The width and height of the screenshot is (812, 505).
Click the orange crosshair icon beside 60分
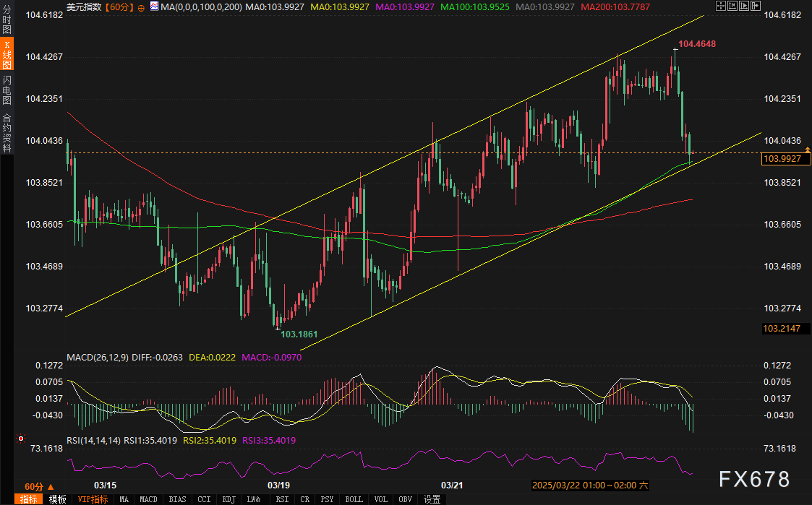tap(142, 7)
